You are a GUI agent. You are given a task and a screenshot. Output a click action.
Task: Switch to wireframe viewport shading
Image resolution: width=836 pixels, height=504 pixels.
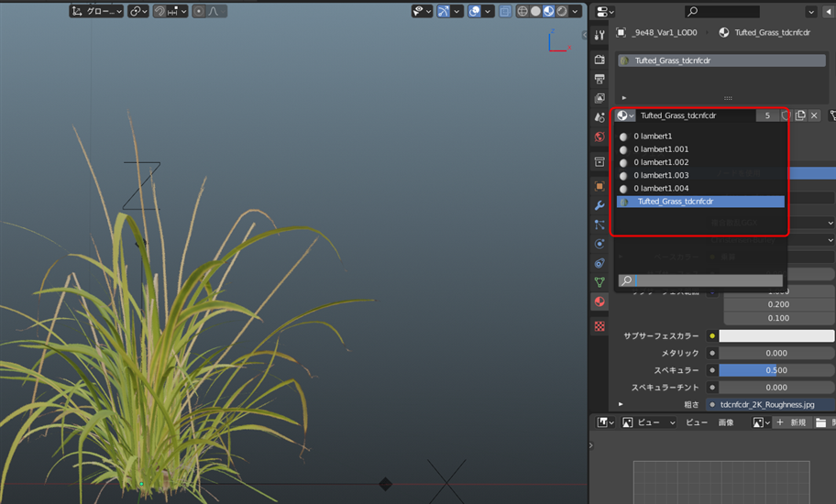coord(522,11)
